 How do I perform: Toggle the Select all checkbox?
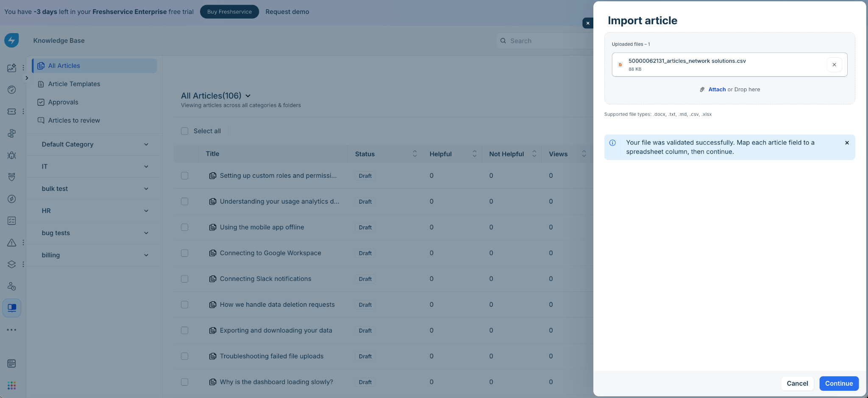[184, 131]
